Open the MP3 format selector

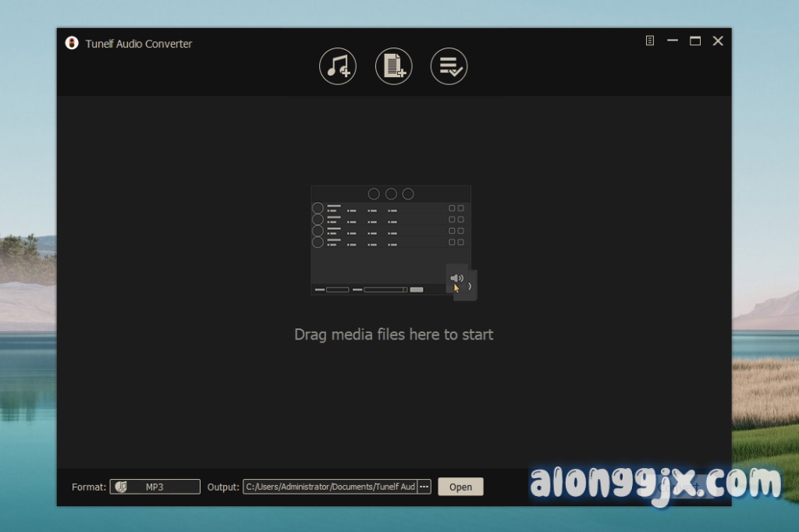tap(155, 487)
